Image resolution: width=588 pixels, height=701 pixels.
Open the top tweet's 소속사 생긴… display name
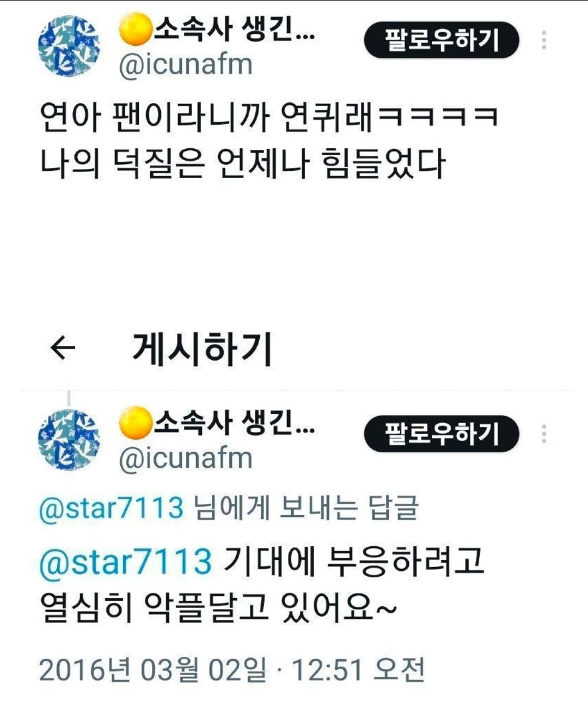click(x=235, y=29)
